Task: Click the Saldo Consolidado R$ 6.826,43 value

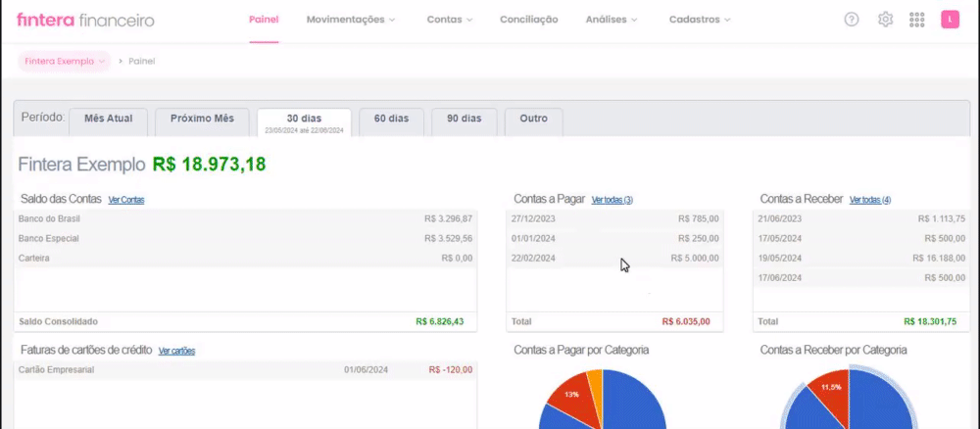Action: (x=439, y=321)
